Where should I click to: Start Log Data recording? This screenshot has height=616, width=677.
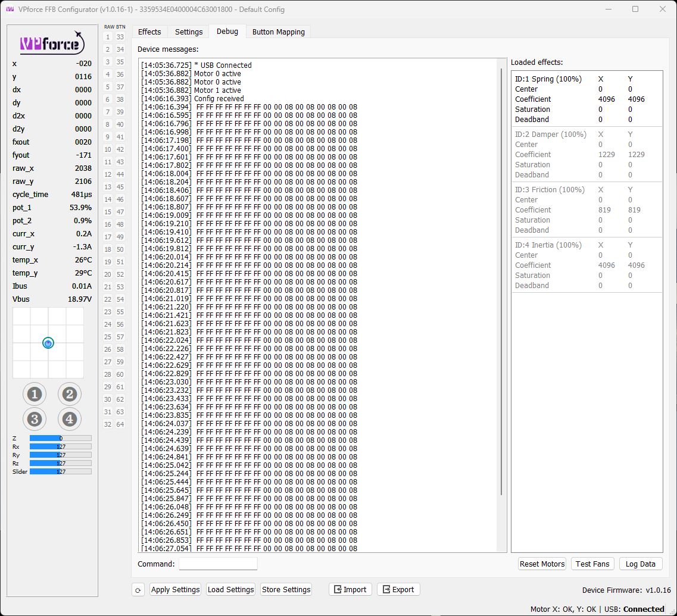click(x=641, y=564)
